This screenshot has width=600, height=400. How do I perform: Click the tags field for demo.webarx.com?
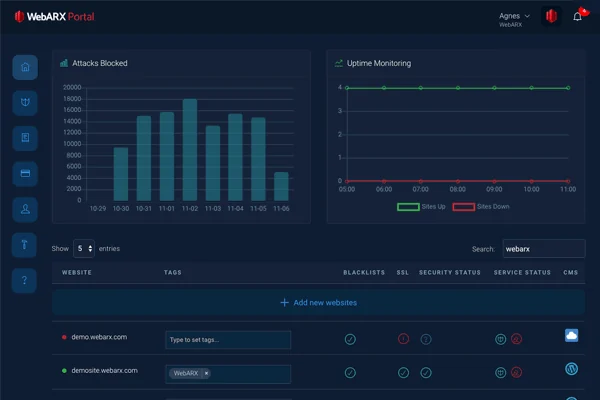(228, 340)
